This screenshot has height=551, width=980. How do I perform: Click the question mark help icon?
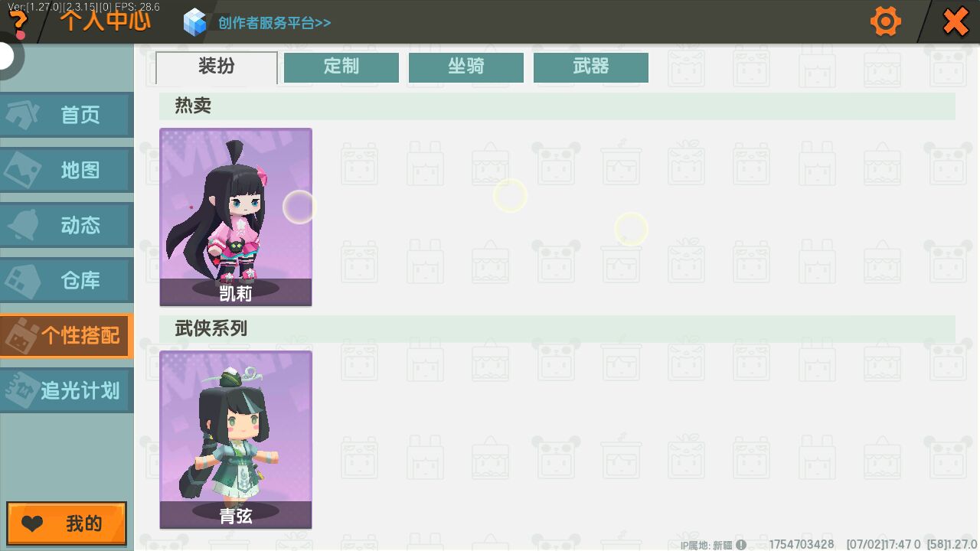pyautogui.click(x=19, y=24)
